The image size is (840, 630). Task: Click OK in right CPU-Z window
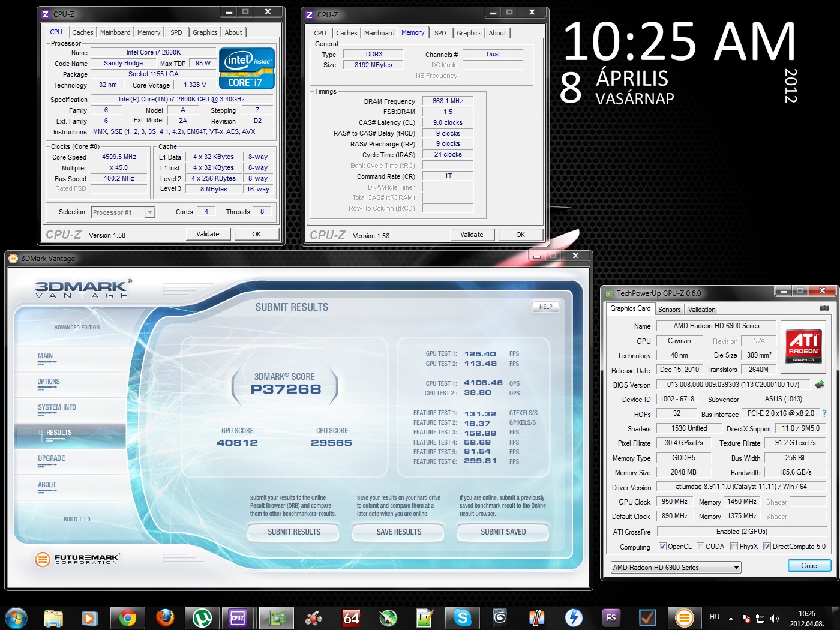pos(520,235)
